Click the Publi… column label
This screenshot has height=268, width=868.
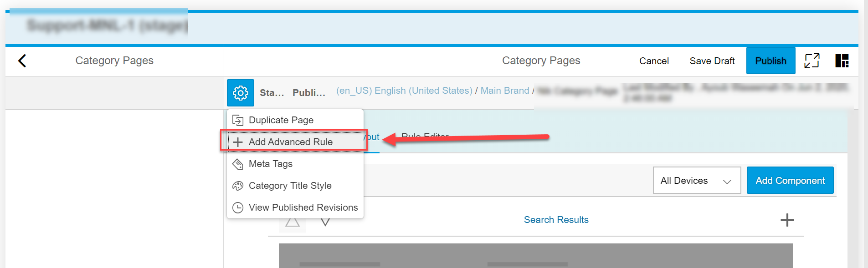coord(309,93)
